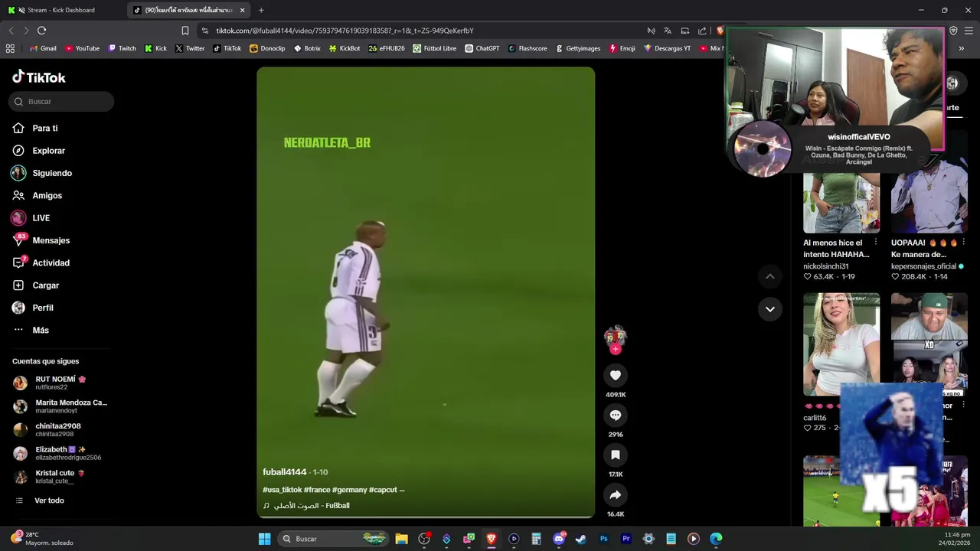Go to the previous video with the up arrow
The height and width of the screenshot is (551, 980).
tap(770, 276)
